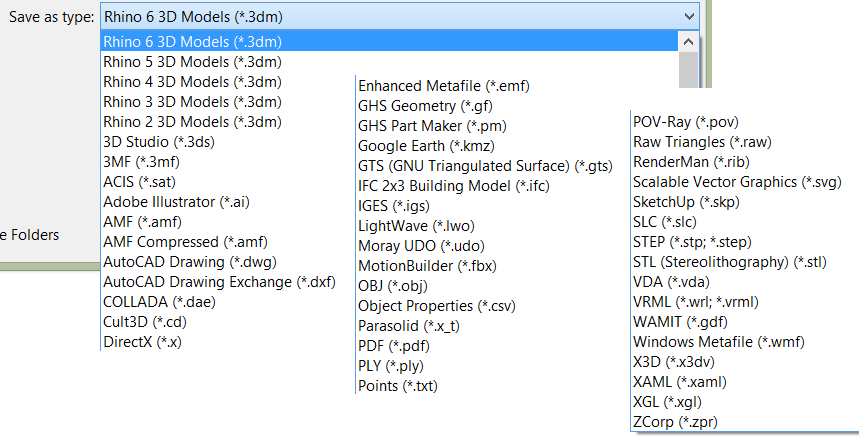866x444 pixels.
Task: Choose Rhino 4 3D Models (*.3dm)
Action: coord(192,82)
